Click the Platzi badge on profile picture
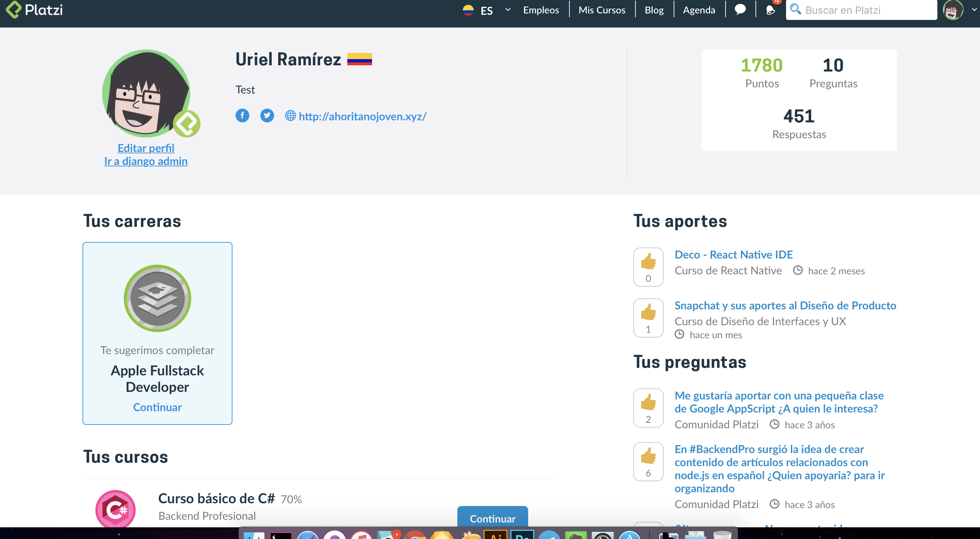Image resolution: width=980 pixels, height=539 pixels. [x=187, y=124]
